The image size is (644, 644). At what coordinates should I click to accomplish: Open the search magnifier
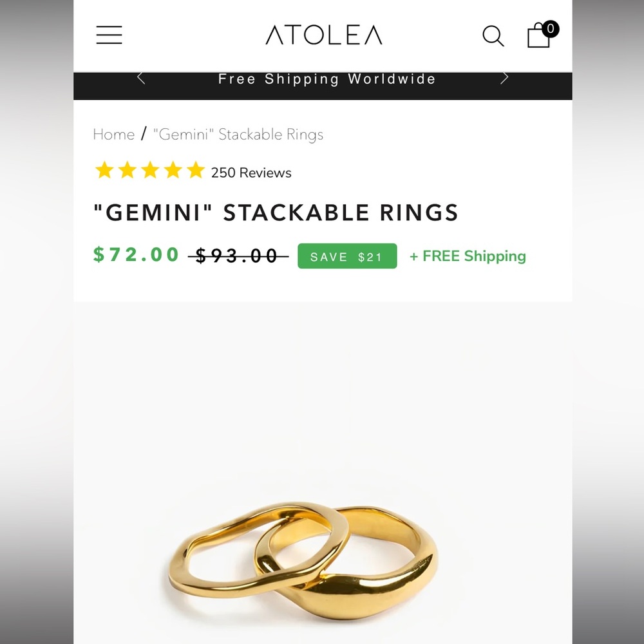coord(493,37)
